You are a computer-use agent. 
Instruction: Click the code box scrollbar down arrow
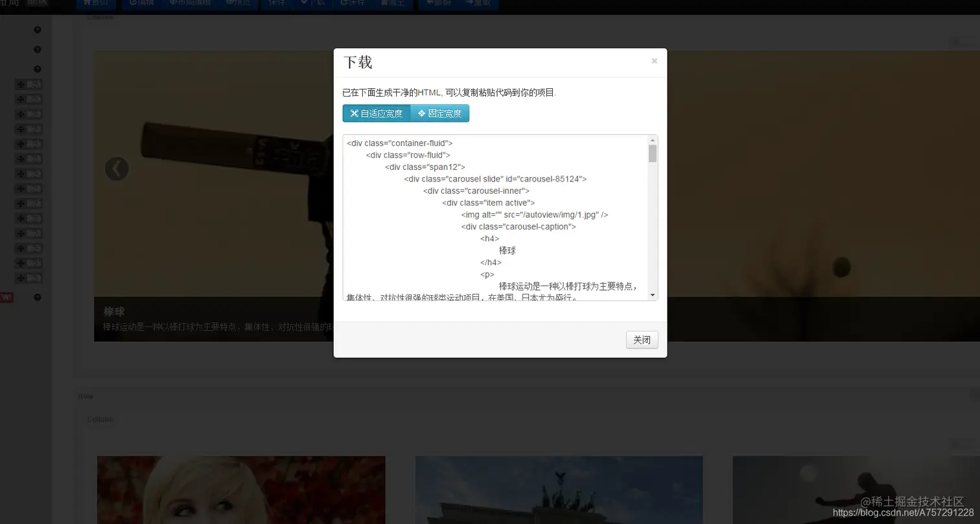(x=653, y=295)
